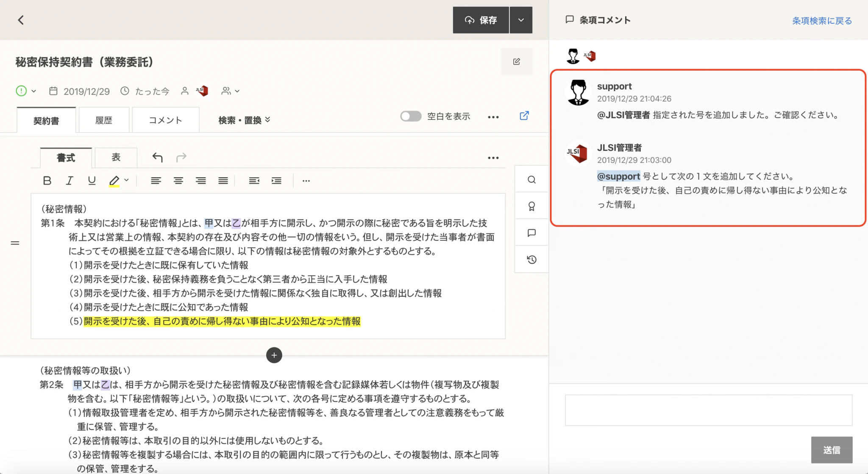Click the undo arrow icon
Image resolution: width=868 pixels, height=474 pixels.
pyautogui.click(x=157, y=158)
